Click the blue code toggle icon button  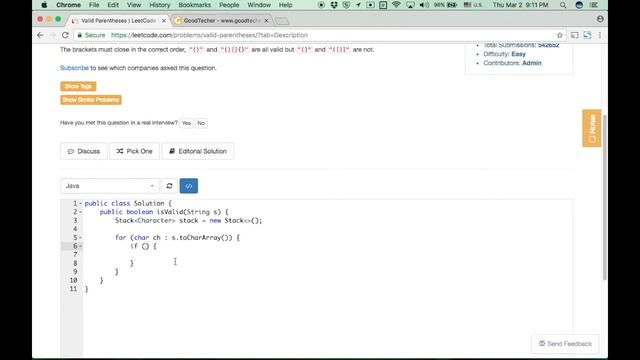click(189, 186)
